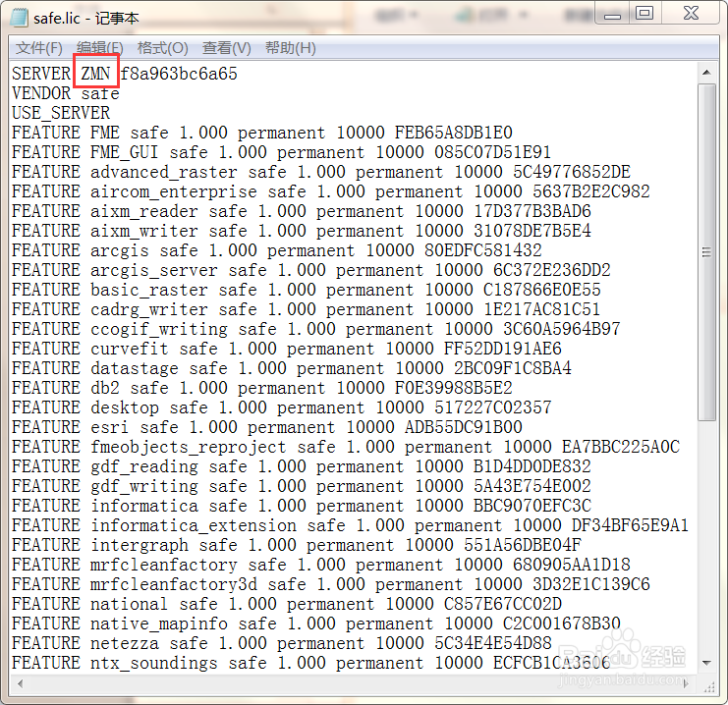The image size is (728, 705).
Task: Click arcgis_server feature name
Action: [154, 270]
